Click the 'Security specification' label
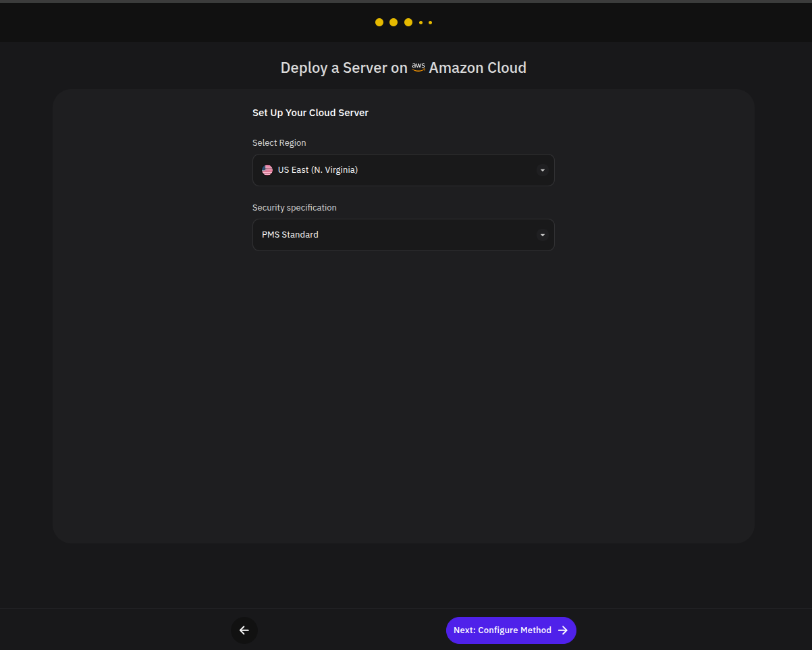Image resolution: width=812 pixels, height=650 pixels. coord(294,208)
